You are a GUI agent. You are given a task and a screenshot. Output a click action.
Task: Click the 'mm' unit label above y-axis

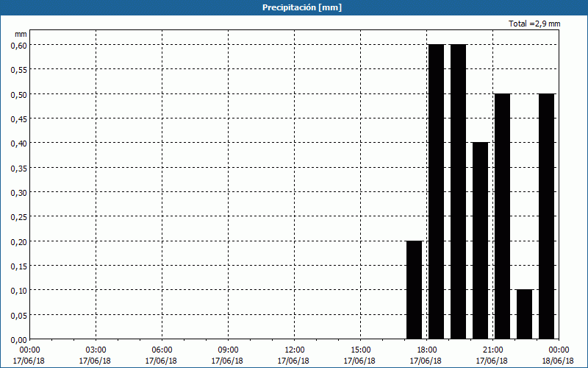21,34
